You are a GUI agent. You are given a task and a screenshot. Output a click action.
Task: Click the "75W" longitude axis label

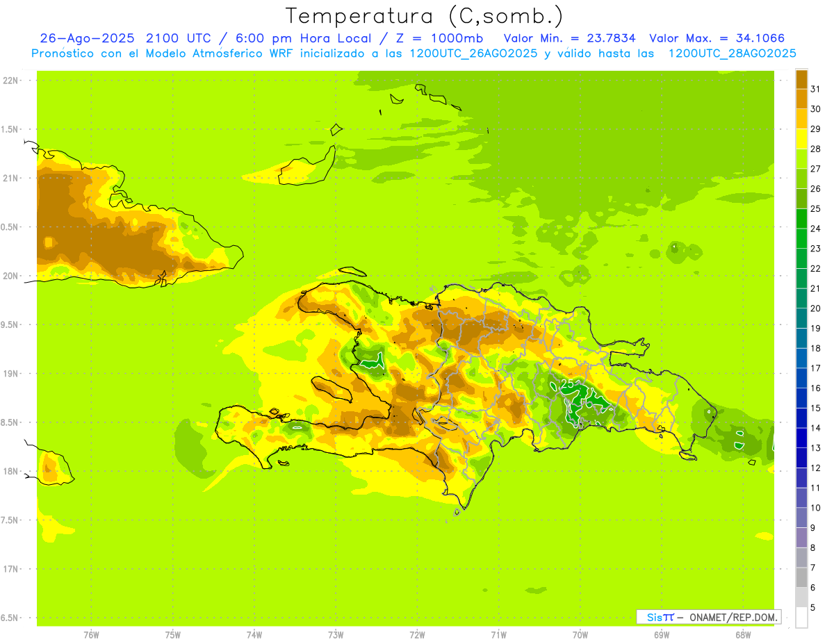point(173,635)
